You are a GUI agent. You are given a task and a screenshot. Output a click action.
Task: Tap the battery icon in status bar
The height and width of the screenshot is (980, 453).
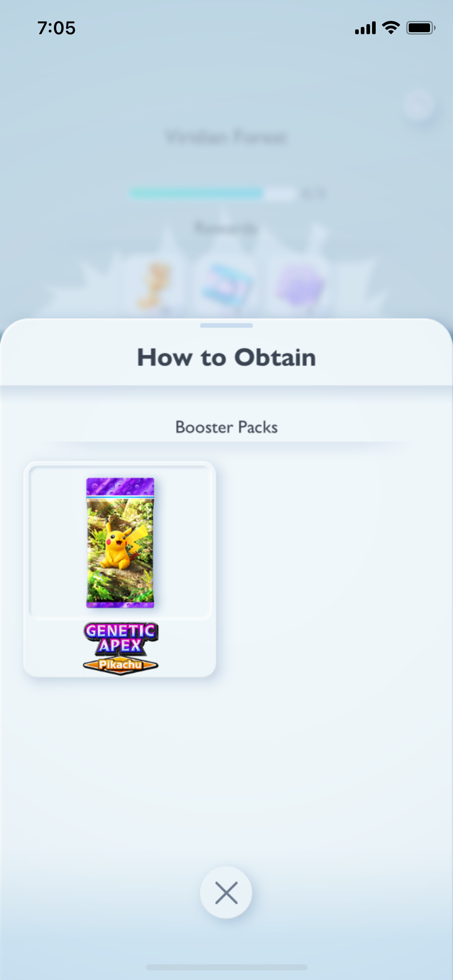point(421,28)
